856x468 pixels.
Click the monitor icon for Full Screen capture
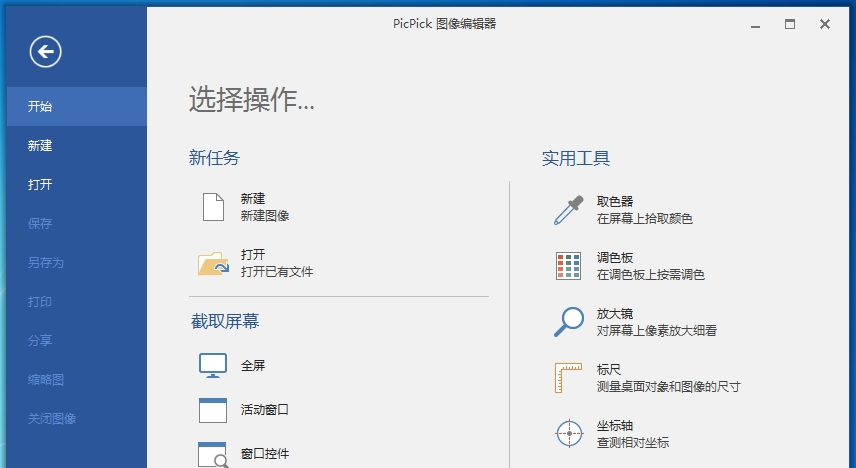tap(213, 366)
